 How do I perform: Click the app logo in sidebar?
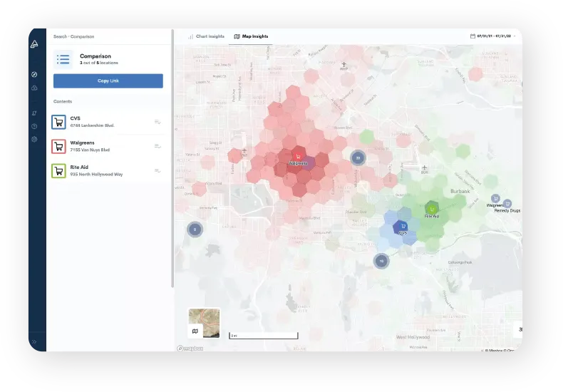point(34,44)
